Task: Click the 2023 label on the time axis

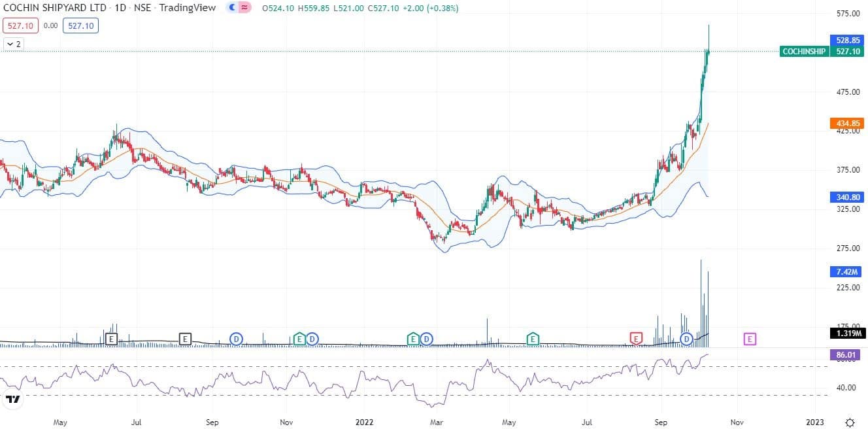Action: 814,422
